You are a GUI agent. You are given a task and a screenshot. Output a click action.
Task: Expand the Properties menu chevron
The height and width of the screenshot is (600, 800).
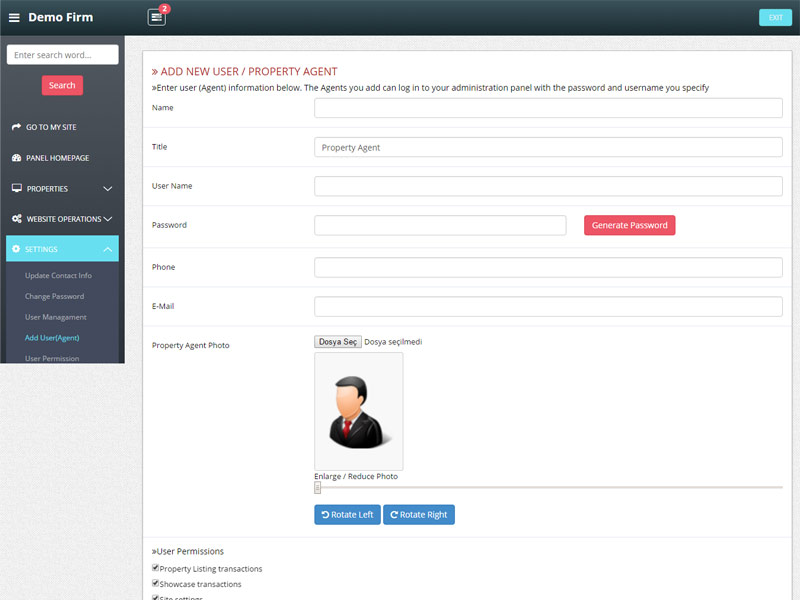point(107,188)
